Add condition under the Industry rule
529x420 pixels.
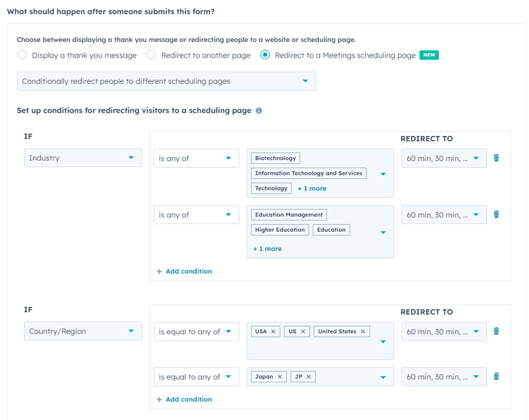pos(184,271)
